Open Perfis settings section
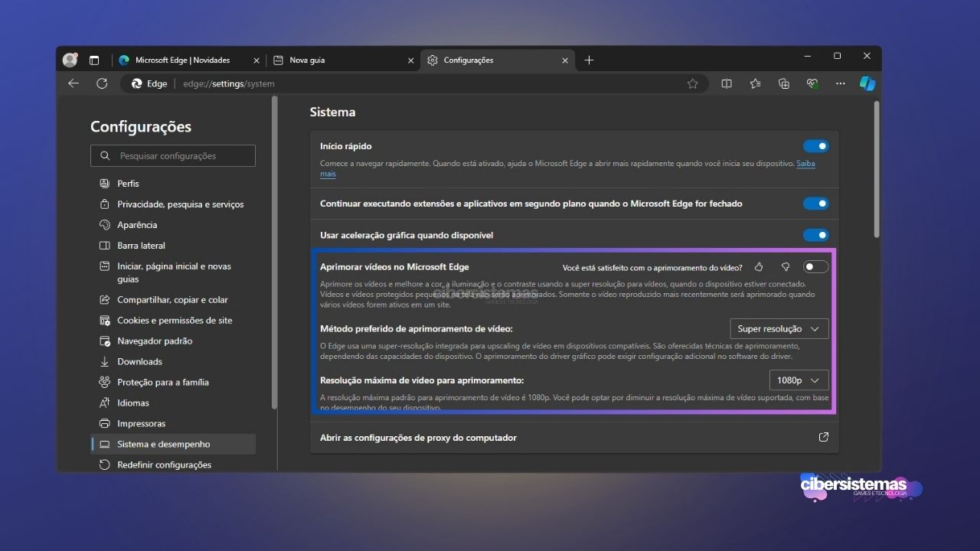 [x=173, y=183]
